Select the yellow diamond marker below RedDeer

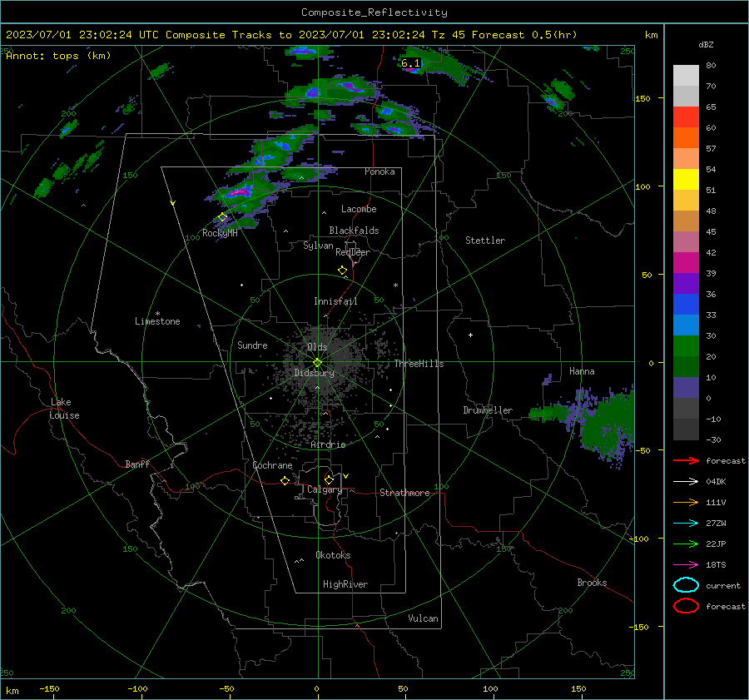point(342,271)
